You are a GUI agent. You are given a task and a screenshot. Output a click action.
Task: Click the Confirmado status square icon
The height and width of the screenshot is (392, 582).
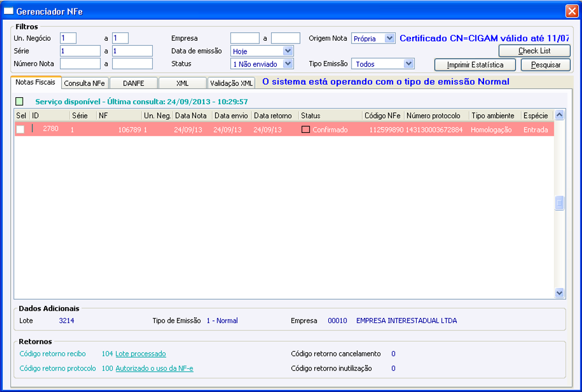click(x=306, y=130)
